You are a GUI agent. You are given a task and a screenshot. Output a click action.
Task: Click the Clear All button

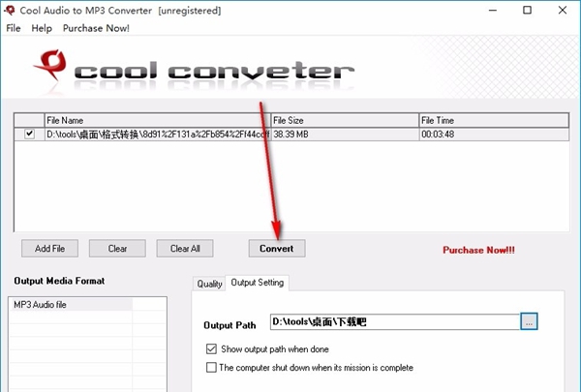pos(185,248)
